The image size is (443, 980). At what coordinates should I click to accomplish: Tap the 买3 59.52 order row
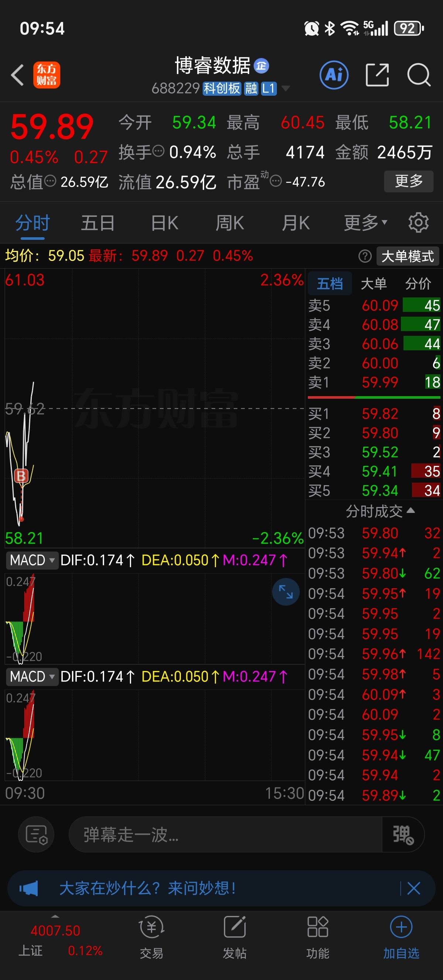(374, 452)
